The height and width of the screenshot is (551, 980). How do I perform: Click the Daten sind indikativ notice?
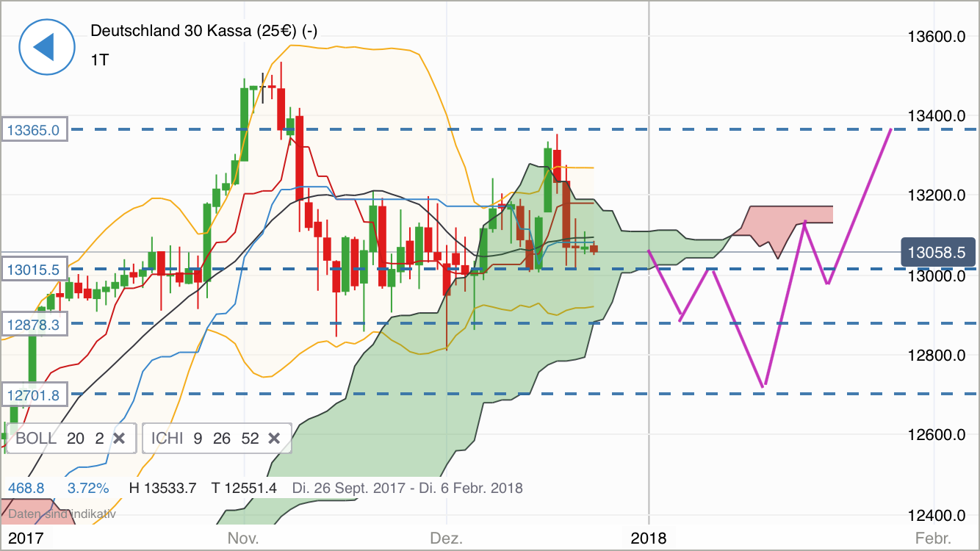(x=62, y=514)
